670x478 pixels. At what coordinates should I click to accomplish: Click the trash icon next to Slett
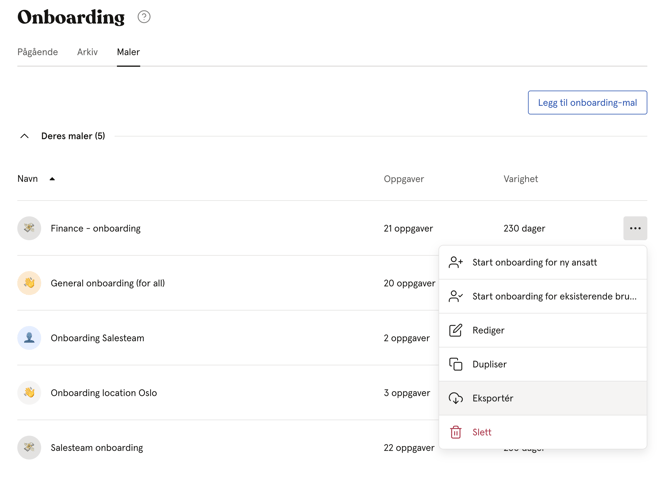pos(455,432)
